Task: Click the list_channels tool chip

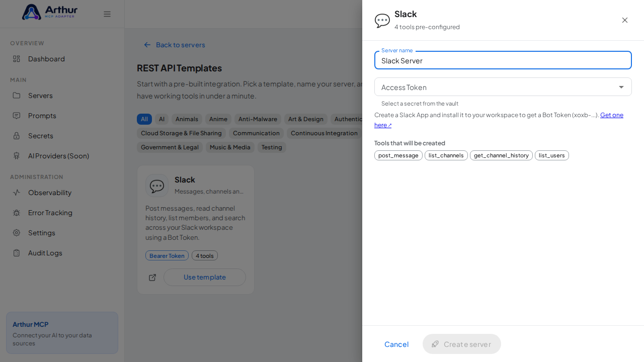Action: [446, 155]
